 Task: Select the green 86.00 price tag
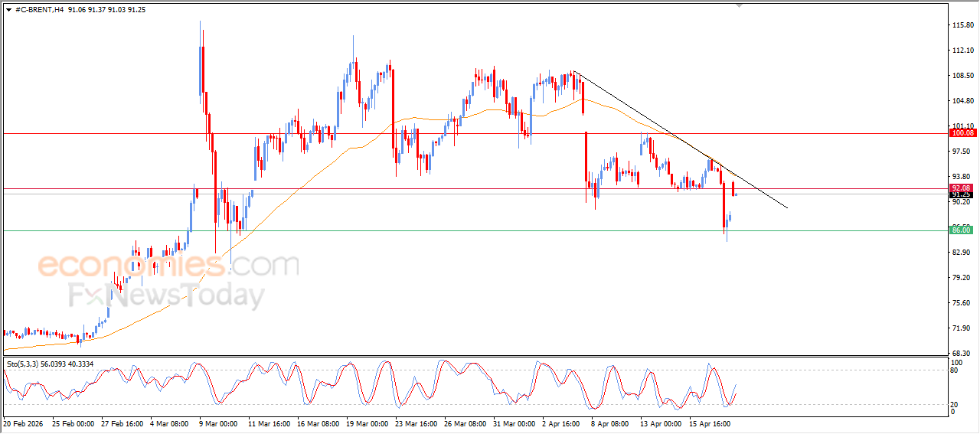pos(960,230)
